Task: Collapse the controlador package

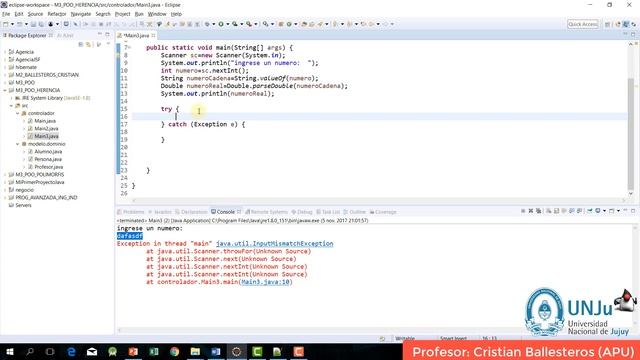Action: [x=18, y=113]
